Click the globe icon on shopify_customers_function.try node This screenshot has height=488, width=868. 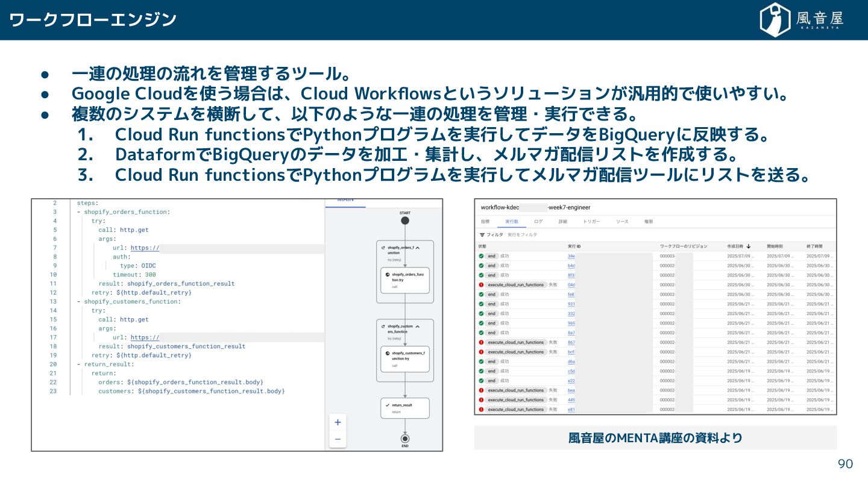(x=387, y=353)
